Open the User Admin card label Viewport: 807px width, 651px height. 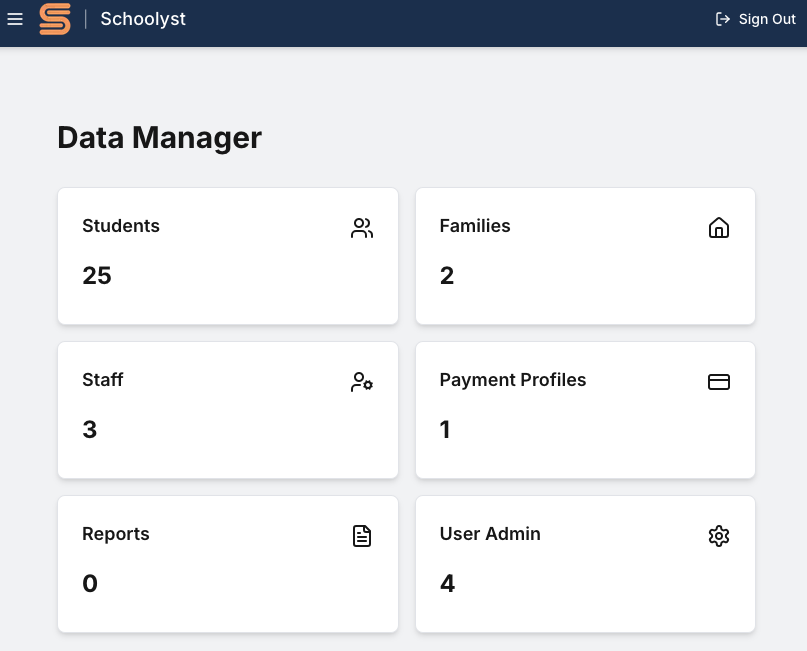[x=490, y=534]
